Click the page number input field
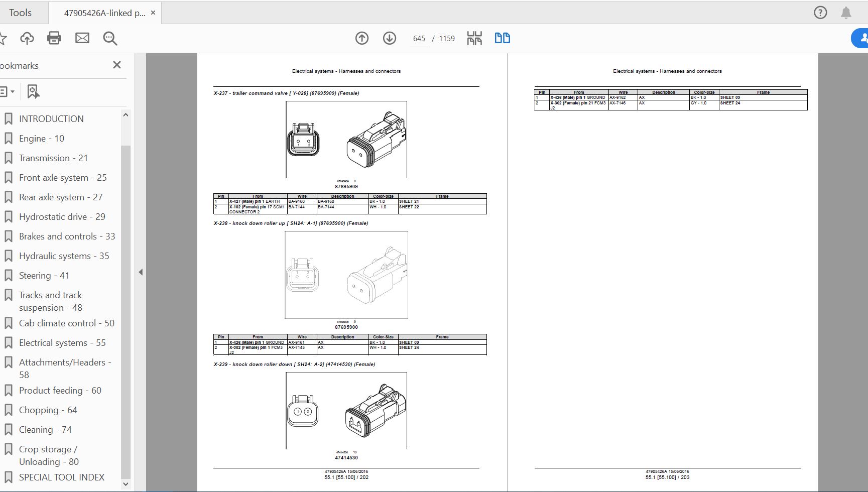 pos(419,39)
